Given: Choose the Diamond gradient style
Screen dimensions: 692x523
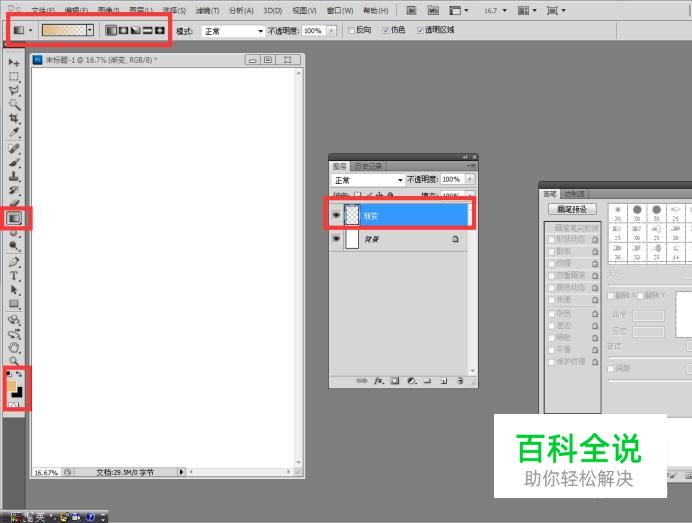Looking at the screenshot, I should [x=159, y=30].
